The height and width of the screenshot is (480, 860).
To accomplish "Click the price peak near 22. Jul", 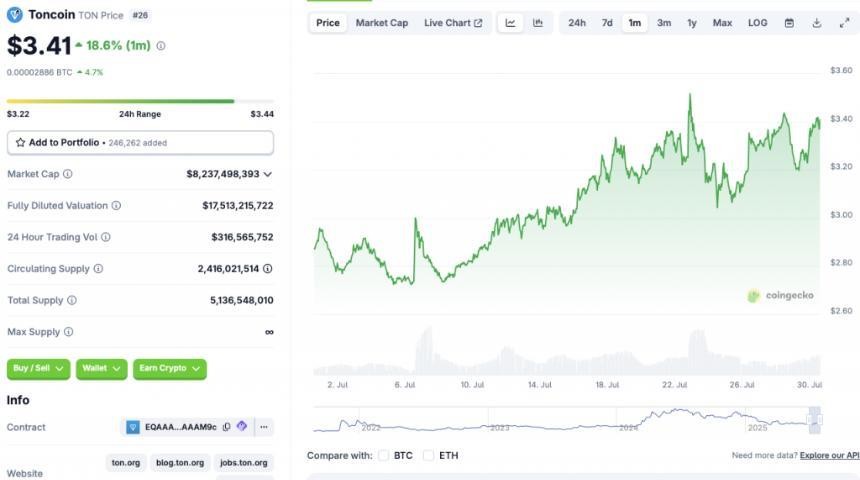I will click(690, 95).
